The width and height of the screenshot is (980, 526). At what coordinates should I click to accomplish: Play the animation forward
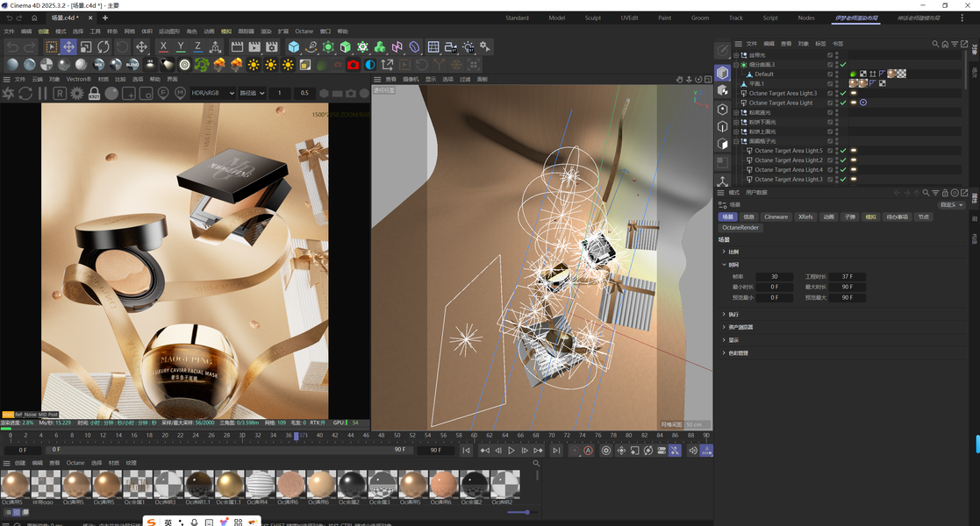(x=511, y=451)
